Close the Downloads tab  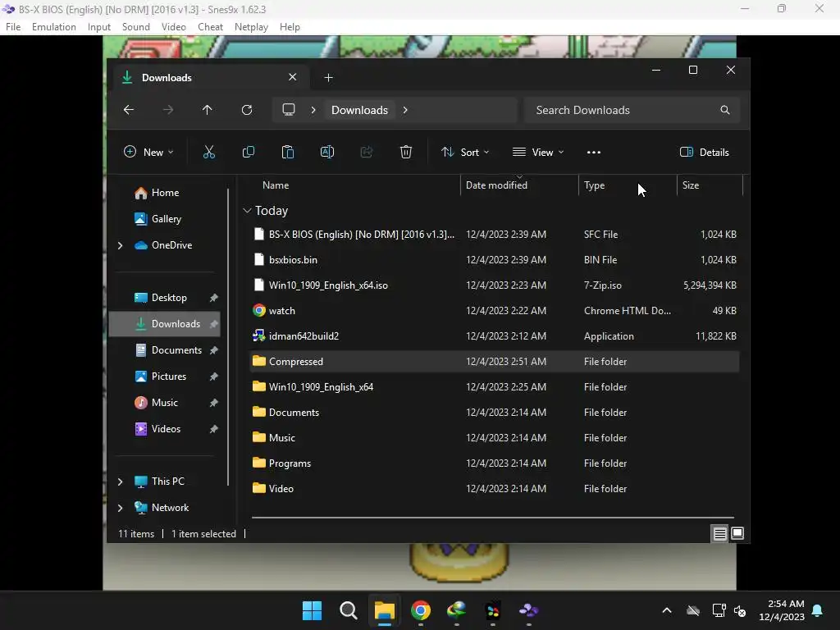(x=293, y=77)
